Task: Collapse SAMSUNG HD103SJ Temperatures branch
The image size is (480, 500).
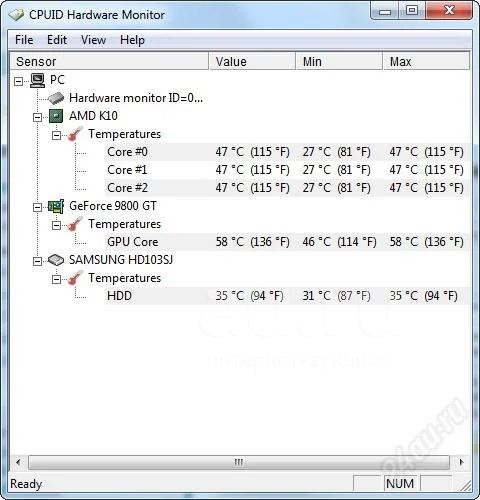Action: coord(56,279)
